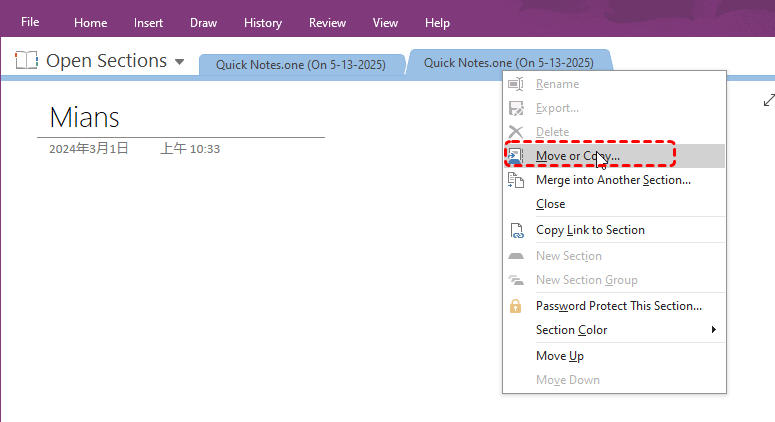Click the page title Mians
This screenshot has height=422, width=775.
[x=85, y=118]
